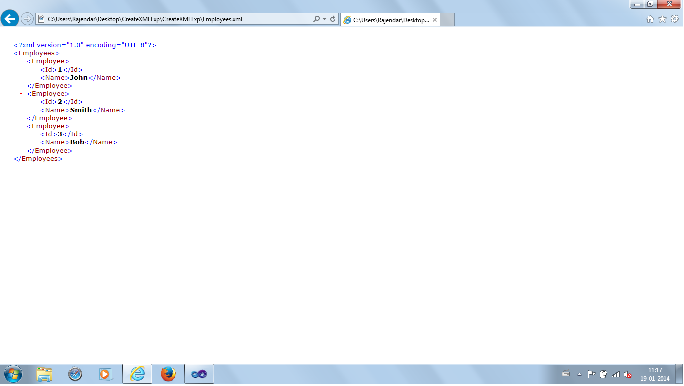Click the closing Employees root tag

tap(38, 159)
